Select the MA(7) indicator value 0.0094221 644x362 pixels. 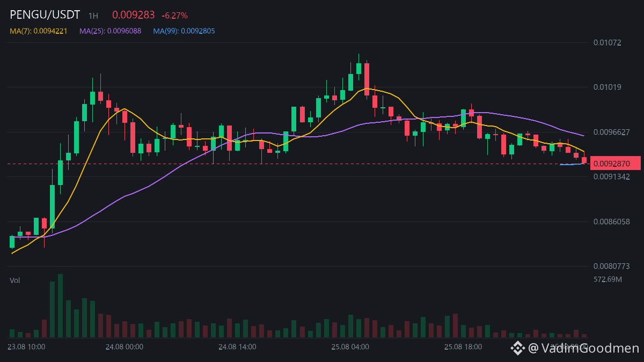click(x=38, y=31)
